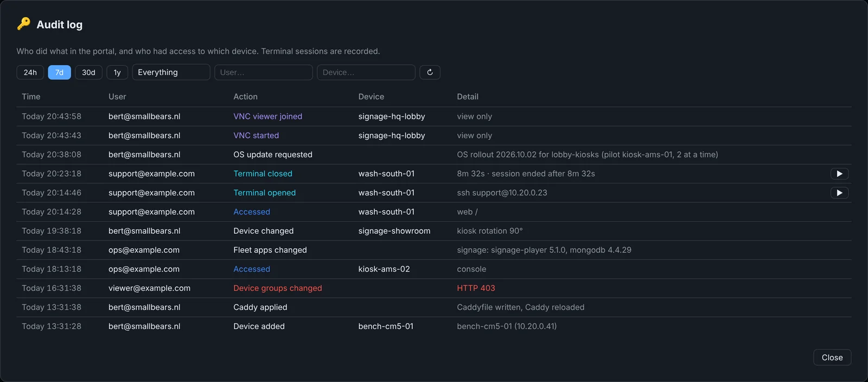Play the Terminal opened session recording

(839, 193)
